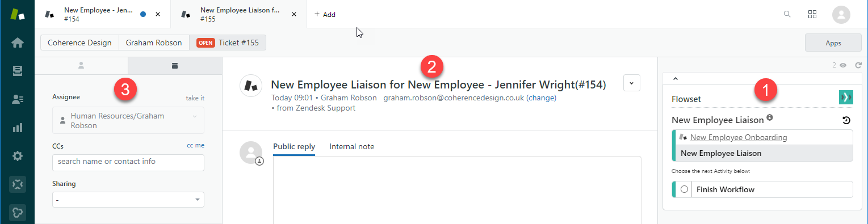The width and height of the screenshot is (868, 224).
Task: Click the cc me link
Action: click(196, 145)
